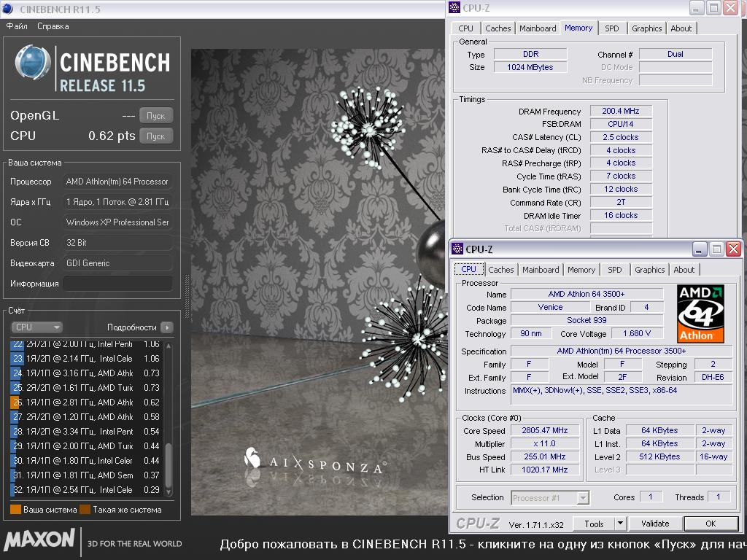
Task: Open Memory tab in lower CPU-Z window
Action: tap(581, 270)
